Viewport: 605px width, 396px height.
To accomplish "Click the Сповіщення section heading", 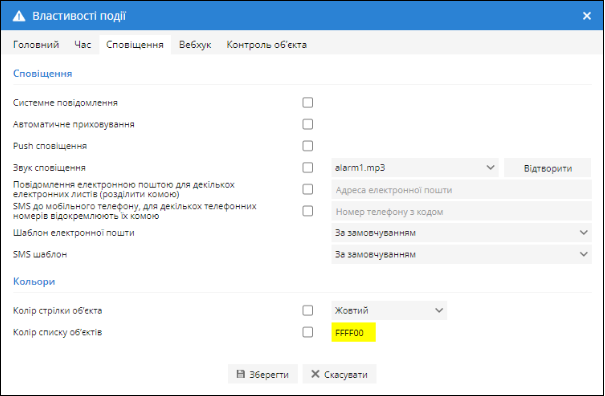I will coord(42,73).
